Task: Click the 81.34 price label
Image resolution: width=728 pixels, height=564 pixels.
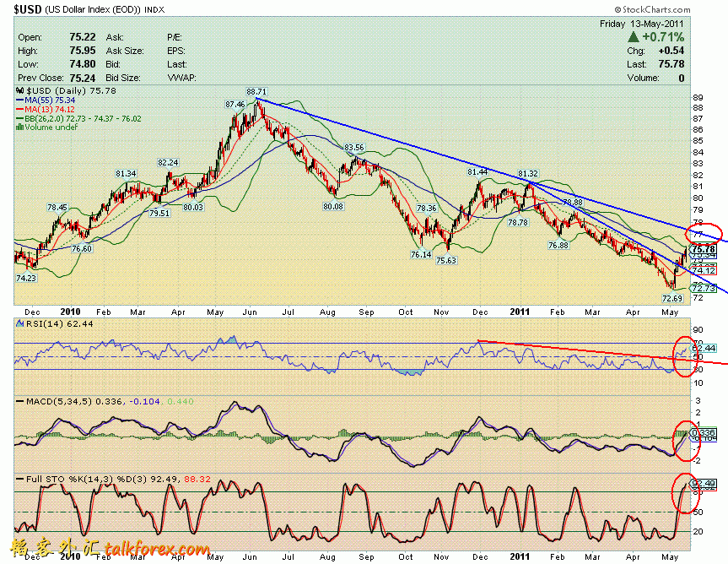Action: click(x=126, y=173)
